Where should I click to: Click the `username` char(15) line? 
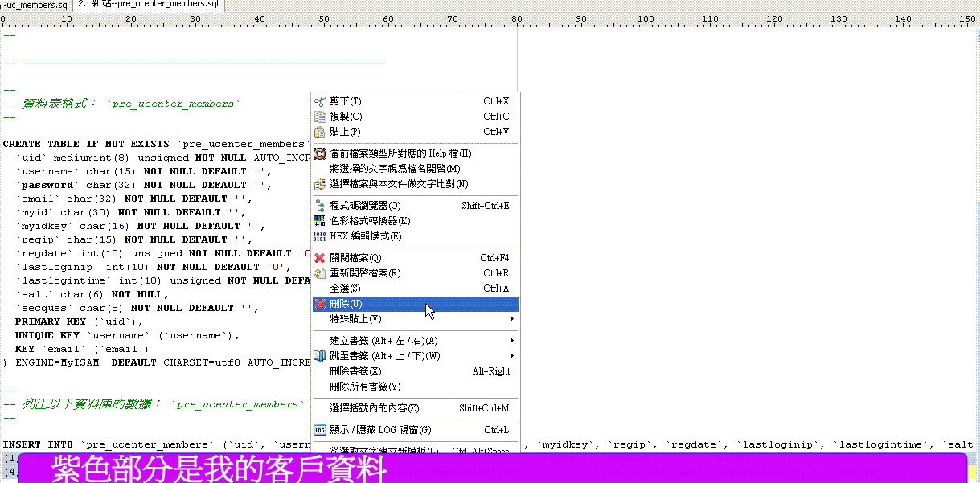pos(145,171)
